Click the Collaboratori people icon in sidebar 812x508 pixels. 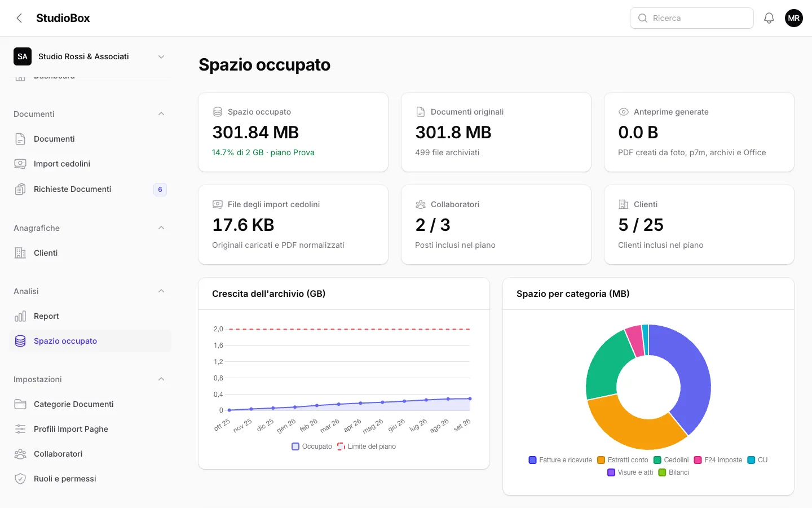pyautogui.click(x=20, y=454)
